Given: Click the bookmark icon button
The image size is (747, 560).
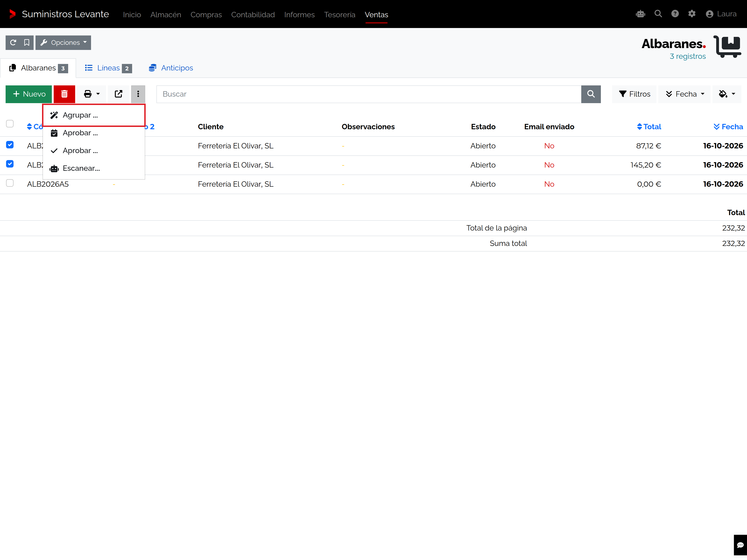Looking at the screenshot, I should click(x=27, y=42).
